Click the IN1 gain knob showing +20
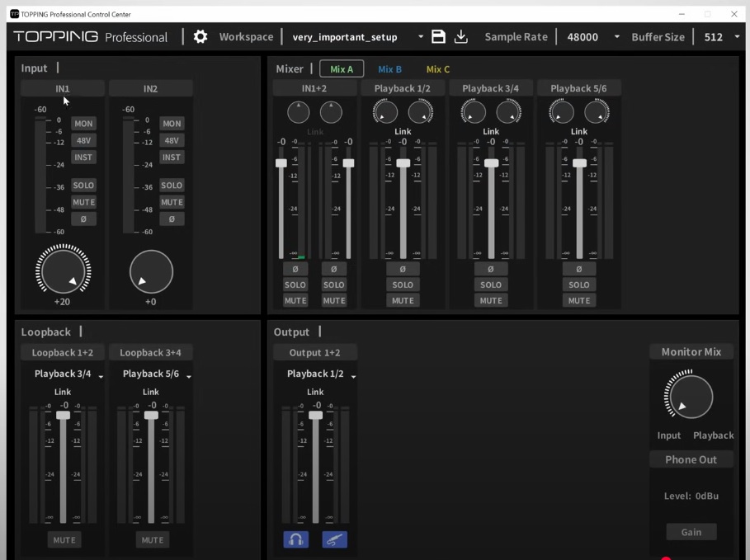Viewport: 750px width, 560px height. pos(64,271)
